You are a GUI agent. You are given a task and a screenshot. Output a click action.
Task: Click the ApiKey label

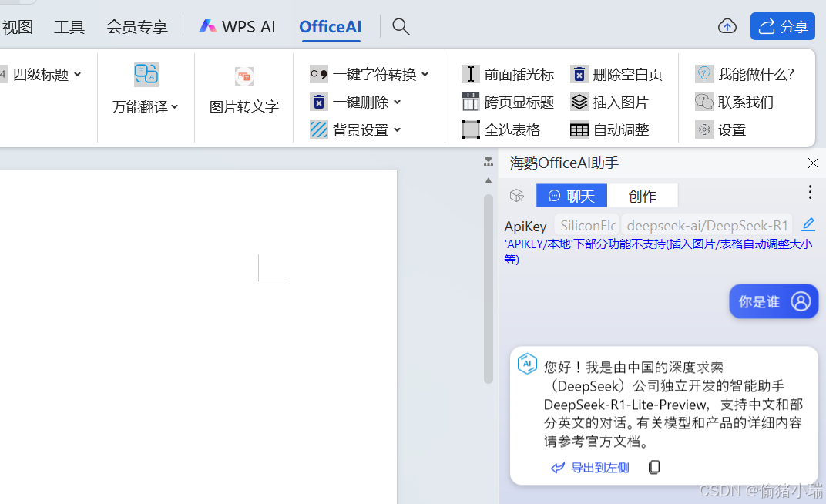tap(525, 227)
